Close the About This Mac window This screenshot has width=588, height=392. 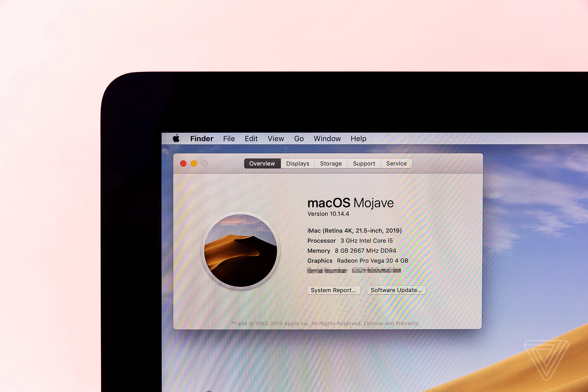[183, 163]
